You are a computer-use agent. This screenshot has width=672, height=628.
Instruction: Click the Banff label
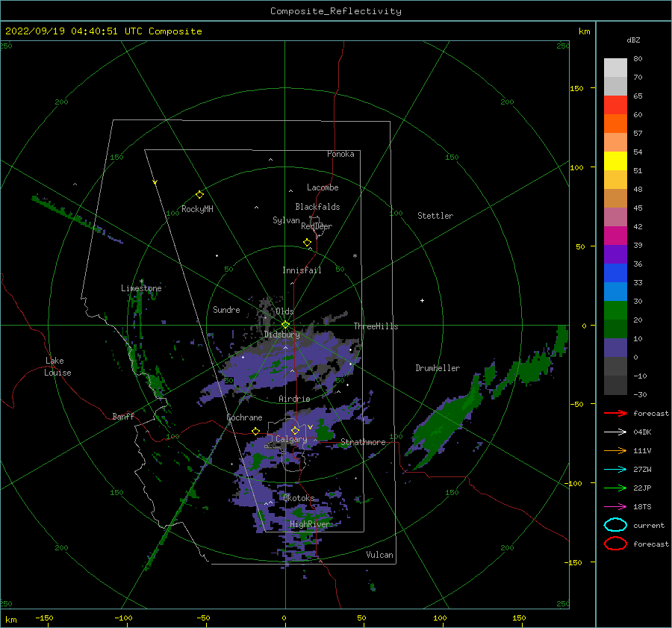pyautogui.click(x=123, y=417)
